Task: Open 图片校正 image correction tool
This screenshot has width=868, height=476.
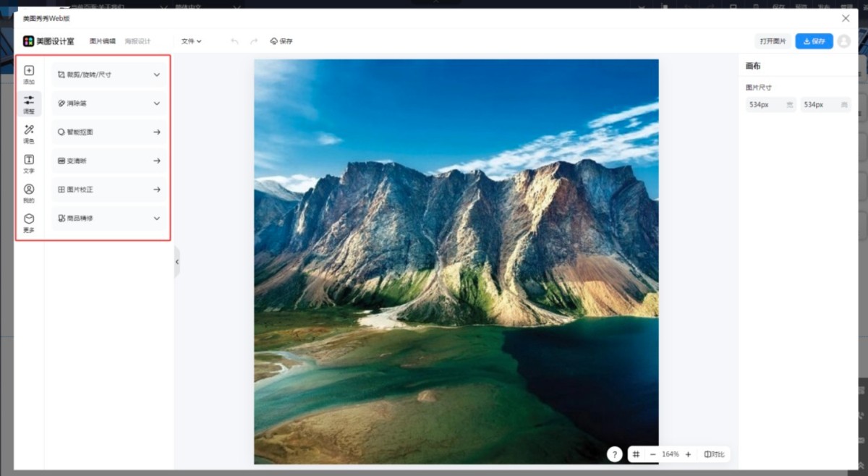Action: (109, 190)
